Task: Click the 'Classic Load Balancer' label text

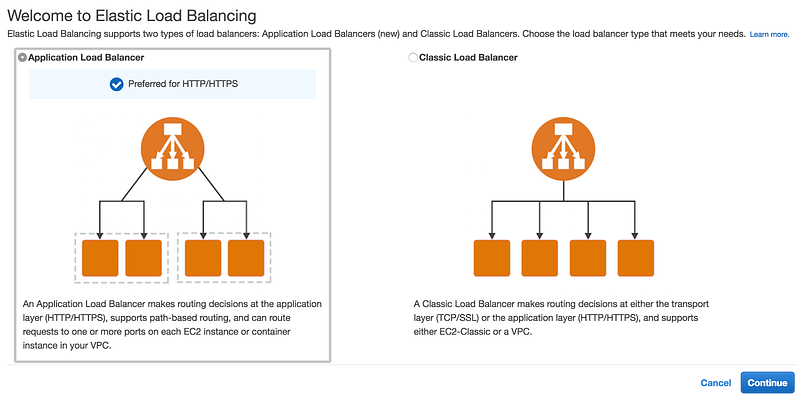Action: coord(468,58)
